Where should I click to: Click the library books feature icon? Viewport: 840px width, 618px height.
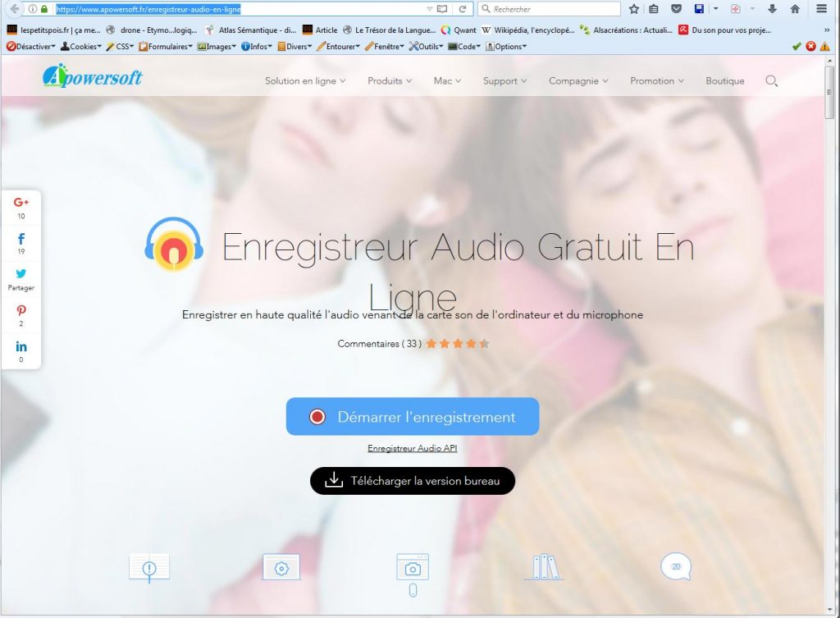click(544, 567)
